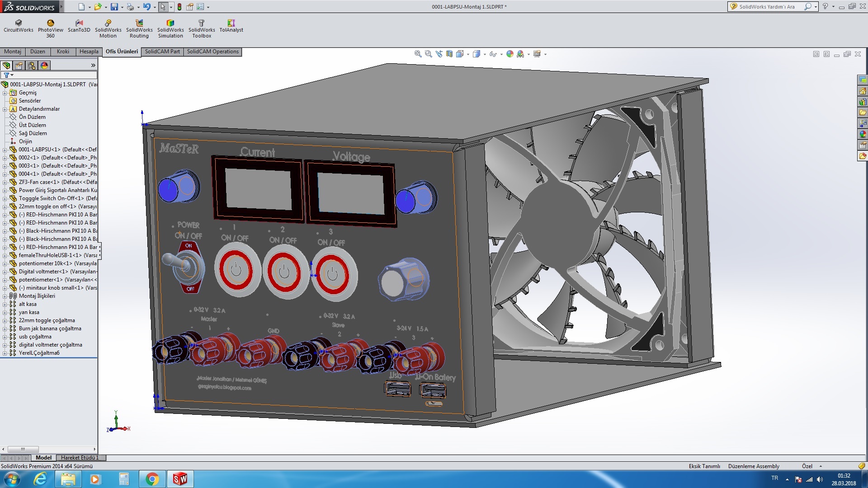Click the Rebuild traffic light icon

179,7
